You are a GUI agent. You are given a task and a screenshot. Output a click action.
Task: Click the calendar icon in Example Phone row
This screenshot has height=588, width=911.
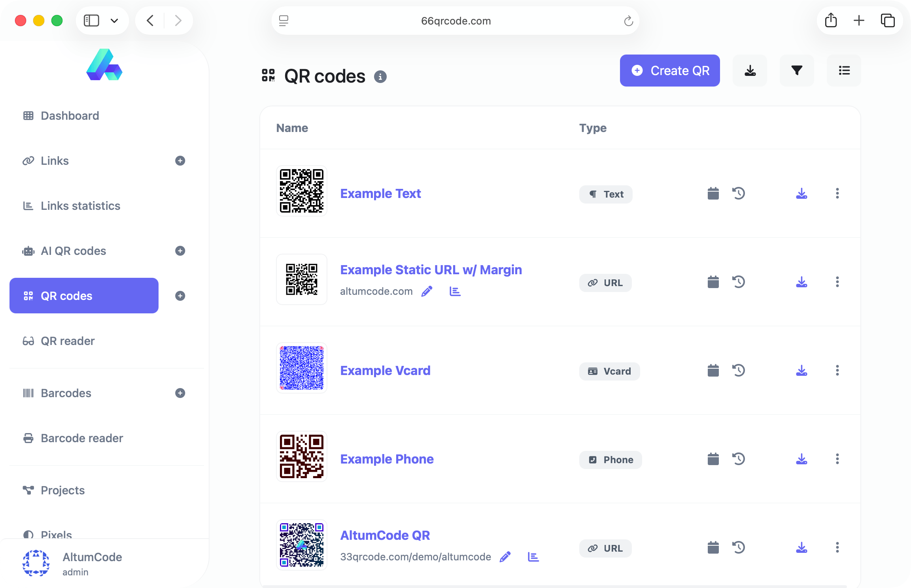(x=713, y=459)
